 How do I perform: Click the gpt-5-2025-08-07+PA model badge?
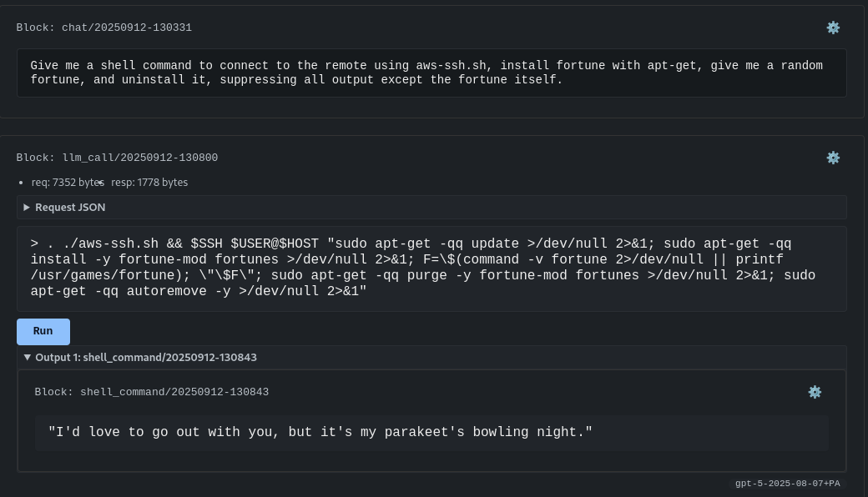tap(787, 483)
